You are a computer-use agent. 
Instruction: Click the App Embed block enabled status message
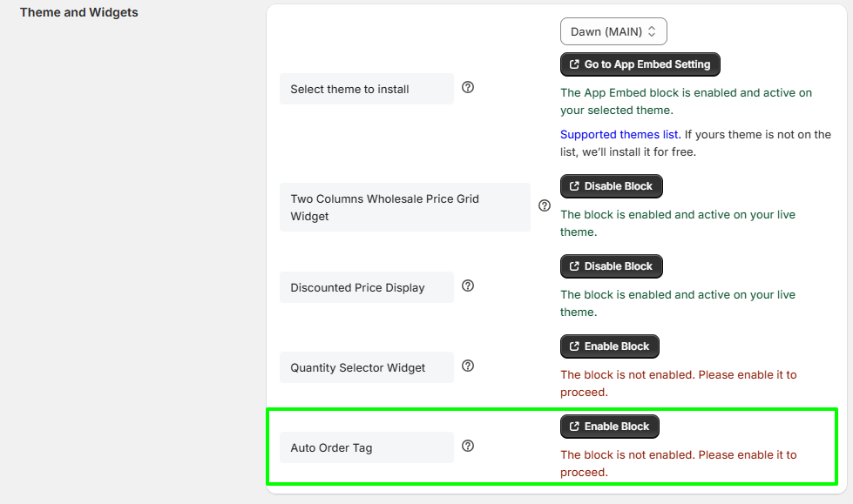686,101
